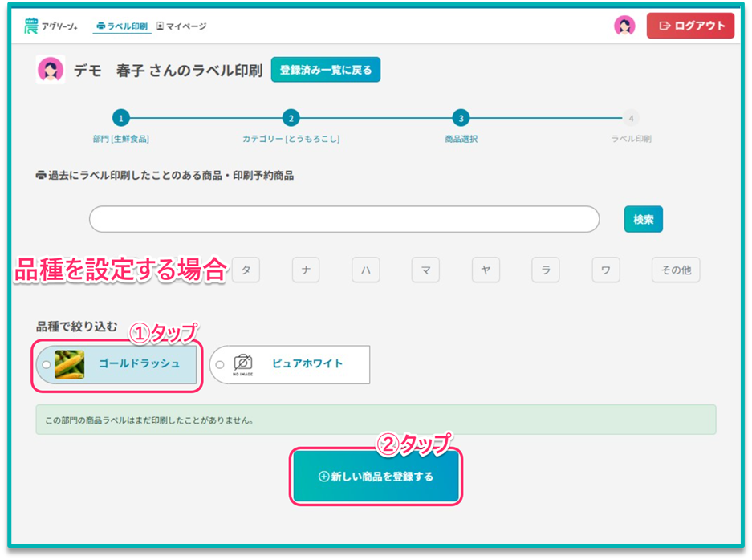Viewport: 752px width, 560px height.
Task: Filter by the その他 button
Action: click(675, 270)
